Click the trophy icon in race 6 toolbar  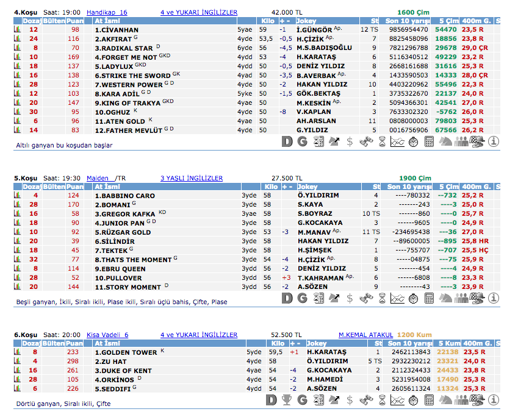287,400
